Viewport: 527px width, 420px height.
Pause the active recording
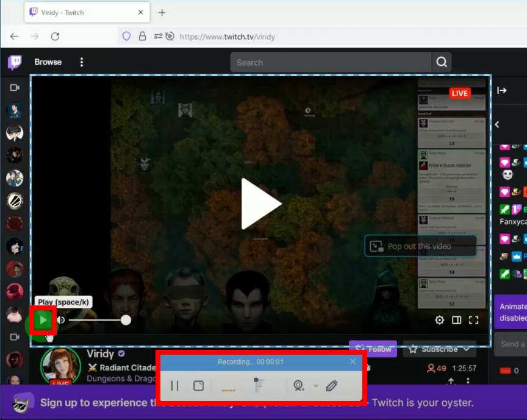(174, 386)
